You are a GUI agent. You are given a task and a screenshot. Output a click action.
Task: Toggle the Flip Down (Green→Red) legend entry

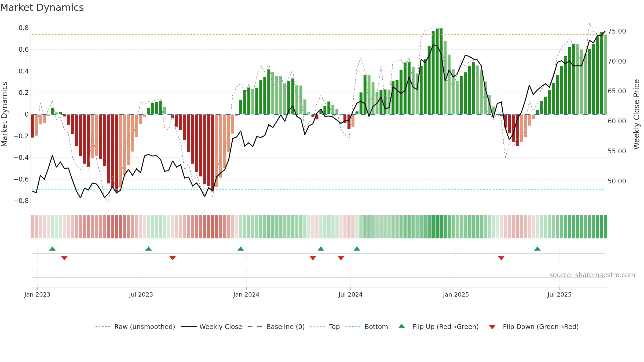coord(534,327)
